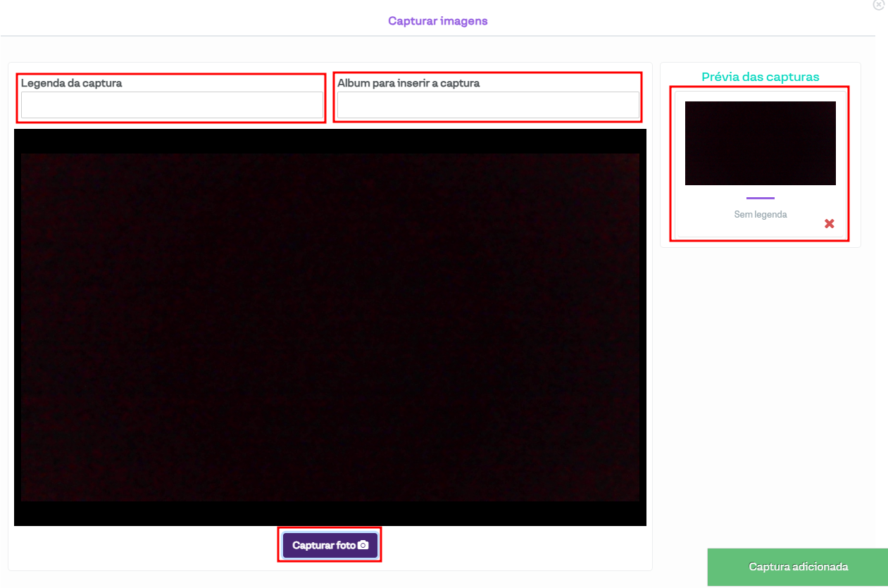Dismiss the Captura adicionada notification
888x588 pixels.
tap(797, 567)
